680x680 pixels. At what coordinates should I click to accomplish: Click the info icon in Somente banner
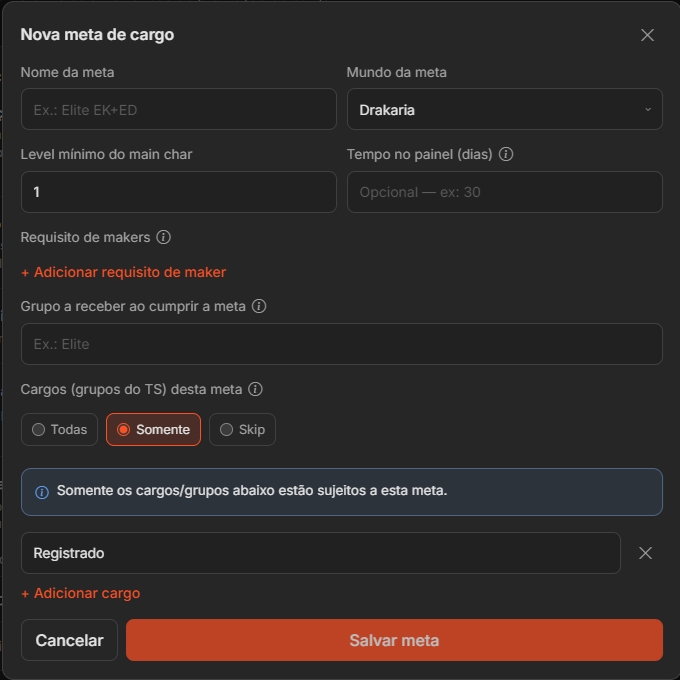[x=42, y=492]
